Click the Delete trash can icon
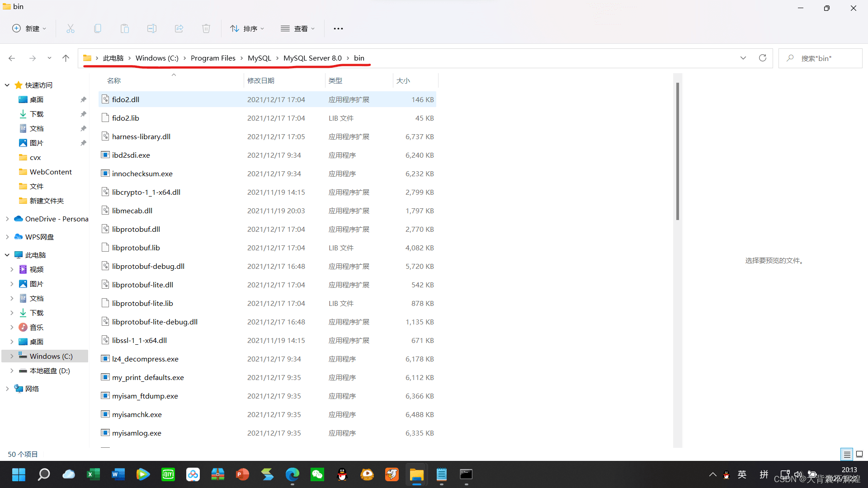Viewport: 868px width, 488px height. click(x=206, y=28)
